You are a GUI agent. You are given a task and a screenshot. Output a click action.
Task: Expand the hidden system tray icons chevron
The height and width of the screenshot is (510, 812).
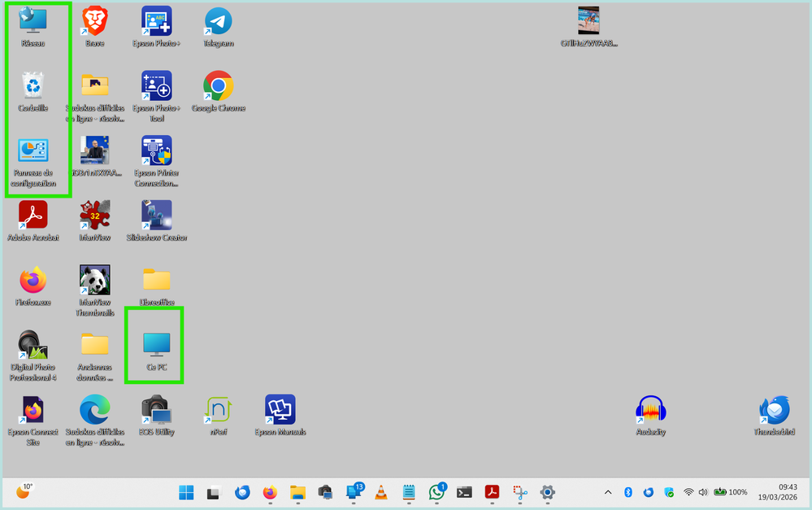[608, 492]
